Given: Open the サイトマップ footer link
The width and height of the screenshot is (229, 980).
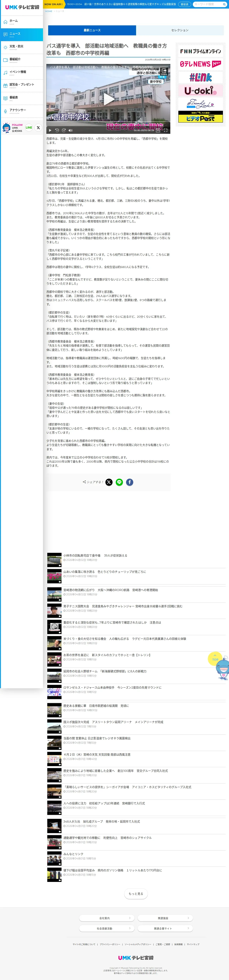Looking at the screenshot, I should pos(193,945).
